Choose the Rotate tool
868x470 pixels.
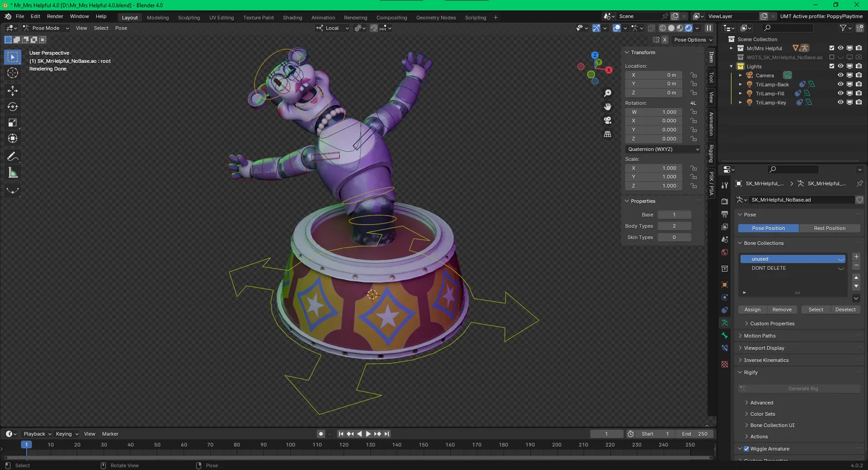tap(12, 107)
